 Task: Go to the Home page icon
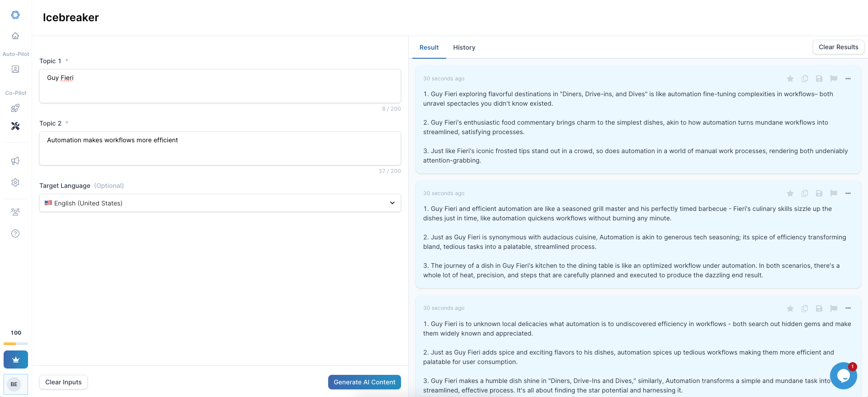pos(15,36)
